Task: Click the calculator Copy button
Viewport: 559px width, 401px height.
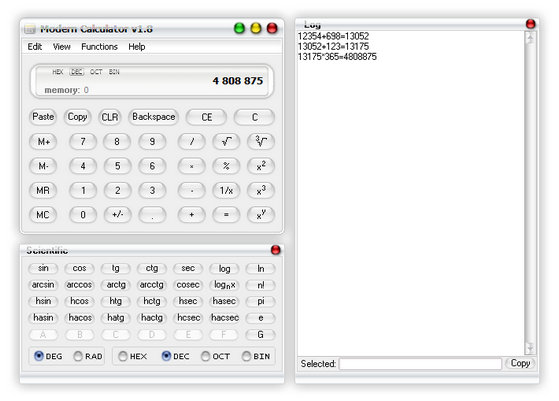Action: coord(77,117)
